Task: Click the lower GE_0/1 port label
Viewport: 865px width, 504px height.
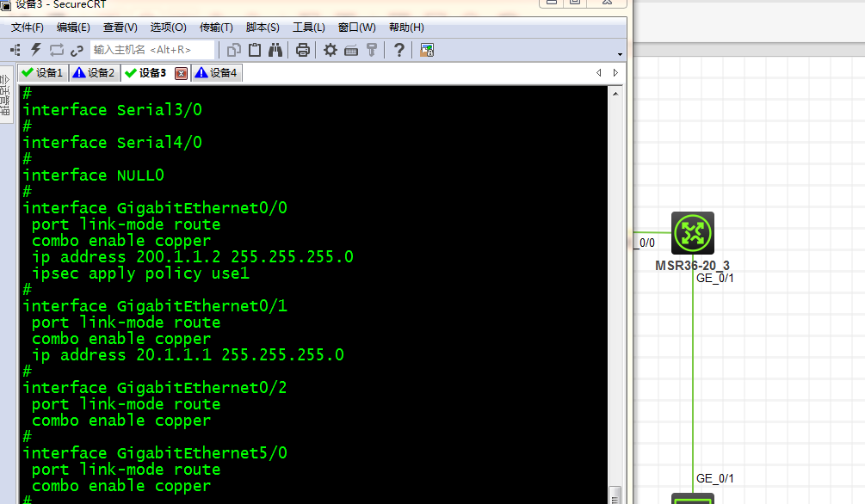Action: (x=715, y=479)
